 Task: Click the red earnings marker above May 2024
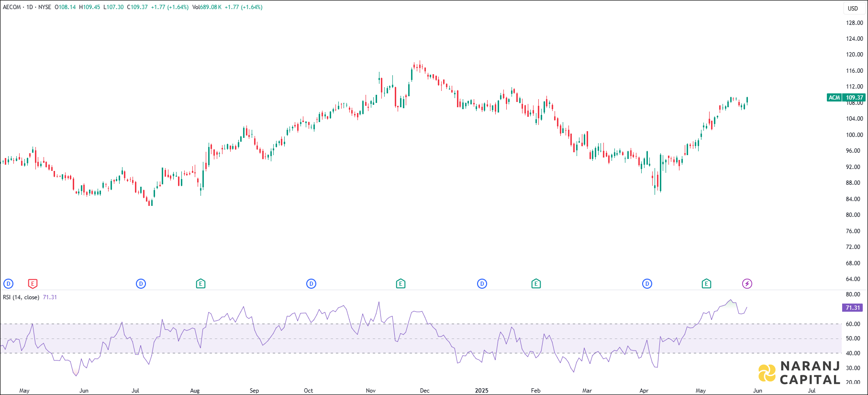click(33, 284)
